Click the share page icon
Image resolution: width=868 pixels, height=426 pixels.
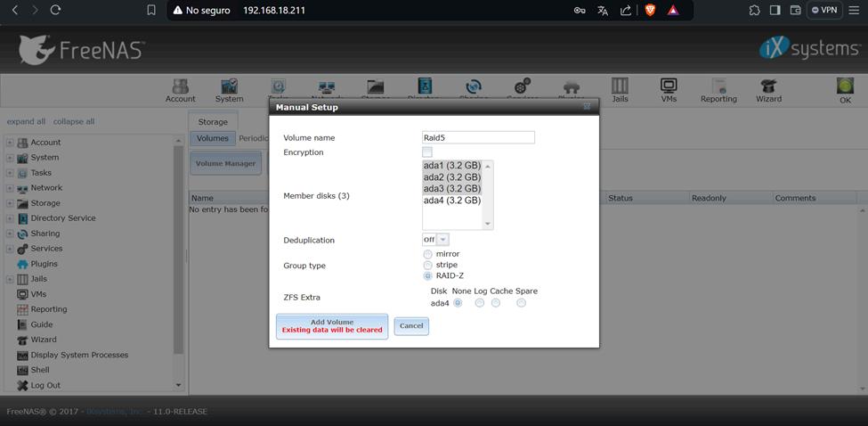[x=626, y=11]
